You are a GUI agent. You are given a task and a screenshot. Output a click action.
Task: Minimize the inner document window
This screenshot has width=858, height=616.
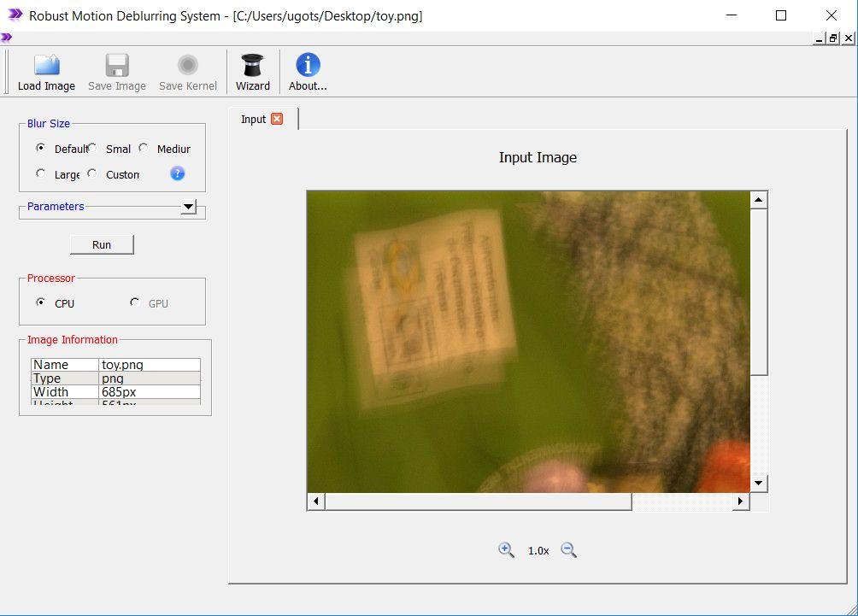[x=820, y=38]
